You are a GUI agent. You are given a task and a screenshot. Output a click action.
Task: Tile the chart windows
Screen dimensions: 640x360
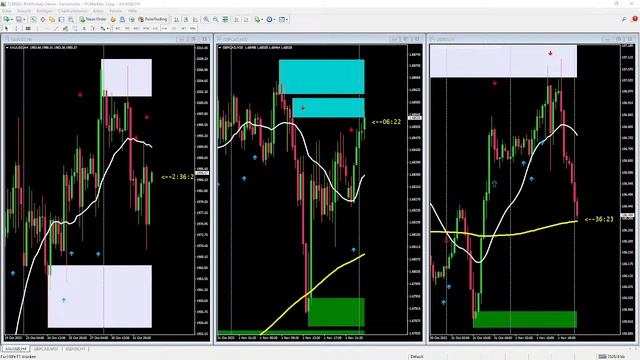coord(225,19)
